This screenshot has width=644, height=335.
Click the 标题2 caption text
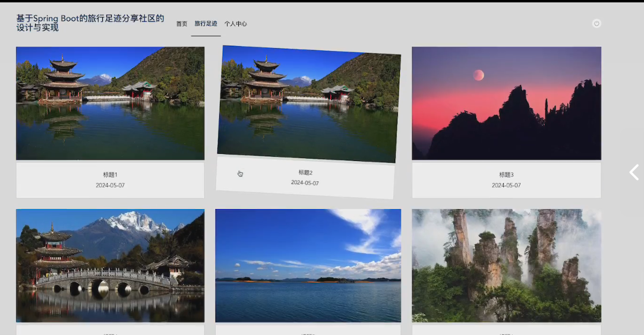(x=305, y=172)
